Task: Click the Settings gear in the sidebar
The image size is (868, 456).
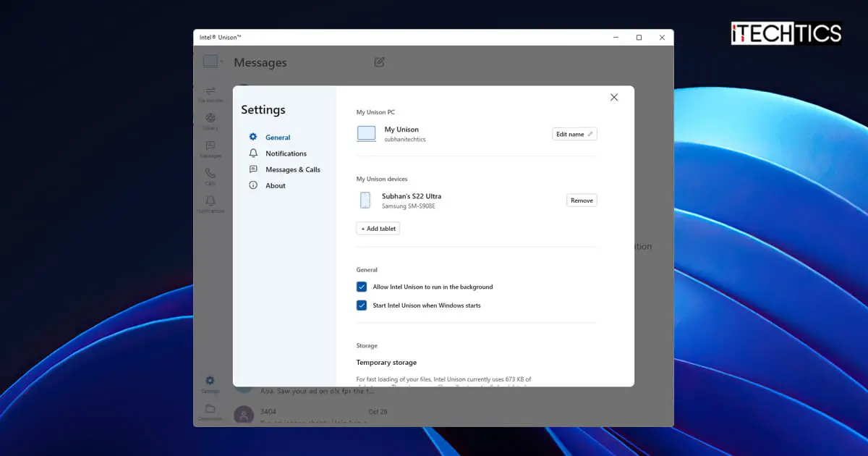Action: 210,384
